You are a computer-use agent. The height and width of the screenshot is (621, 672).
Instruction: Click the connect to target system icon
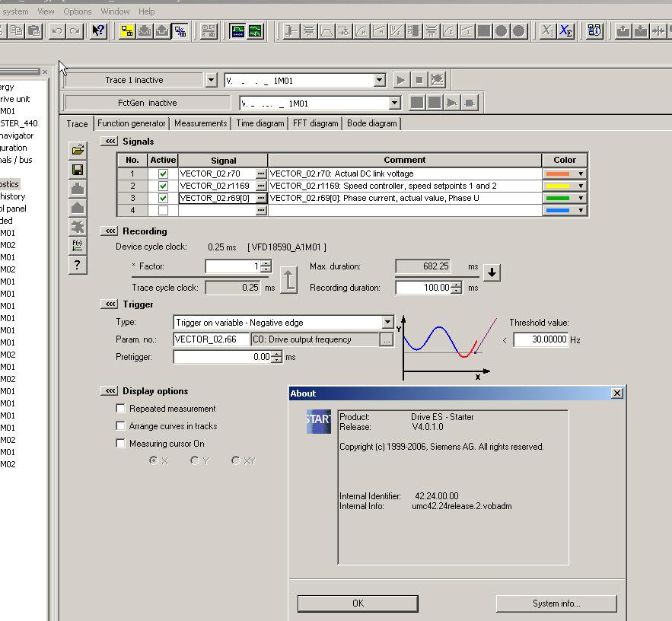coord(127,31)
